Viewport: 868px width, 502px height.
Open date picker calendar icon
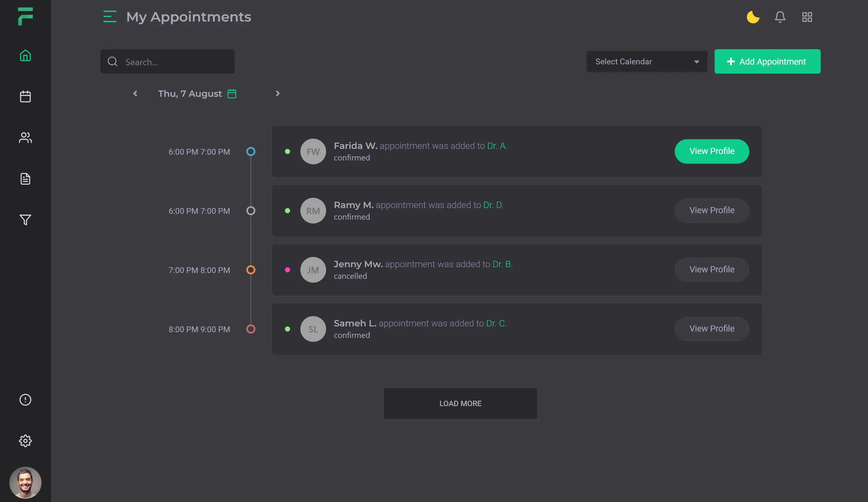pos(232,93)
